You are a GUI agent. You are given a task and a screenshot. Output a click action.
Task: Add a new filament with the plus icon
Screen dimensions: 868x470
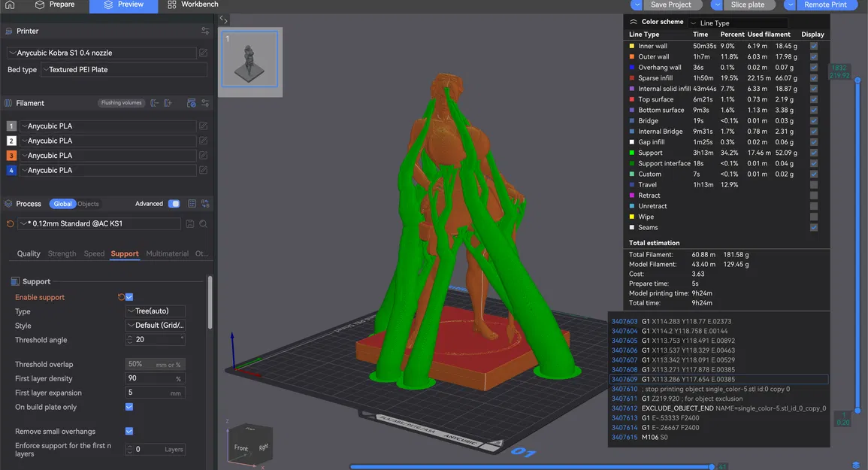coord(167,103)
